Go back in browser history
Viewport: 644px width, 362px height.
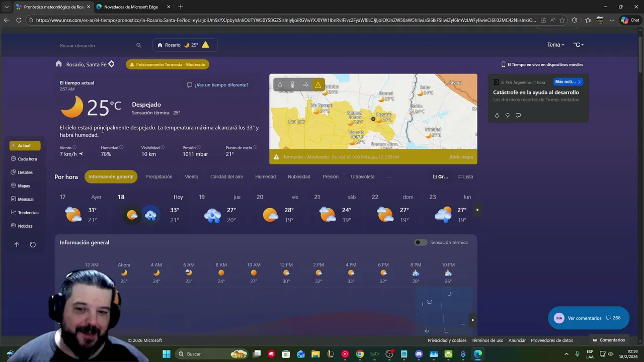coord(7,20)
